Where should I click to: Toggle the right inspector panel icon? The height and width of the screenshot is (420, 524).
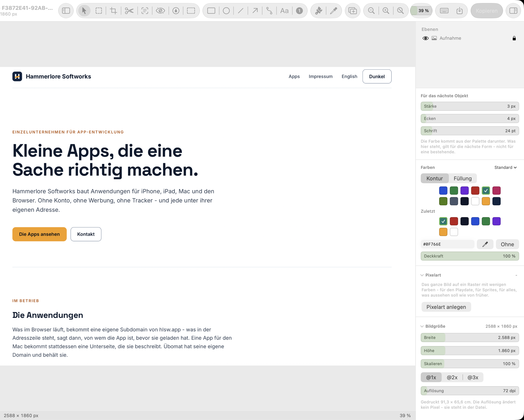point(513,11)
